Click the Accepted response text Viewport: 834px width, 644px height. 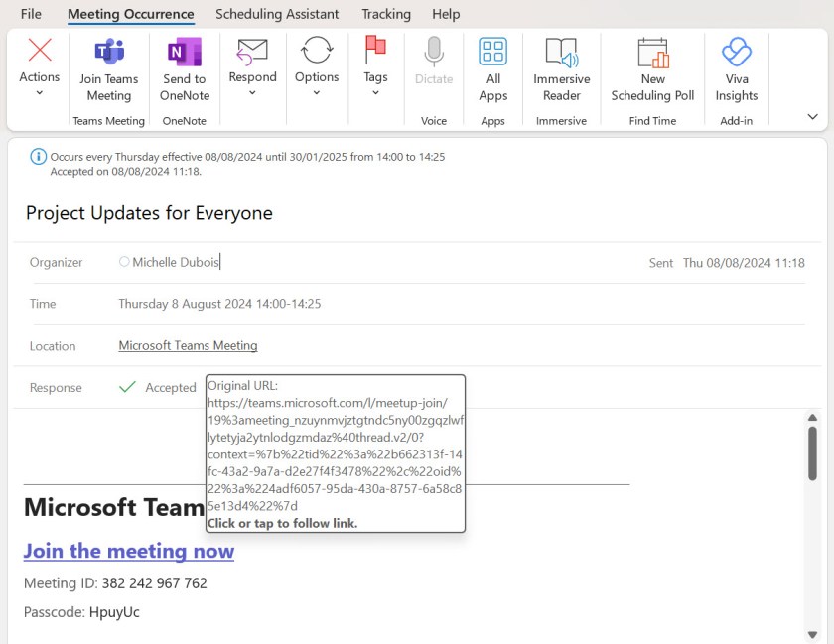click(x=171, y=388)
